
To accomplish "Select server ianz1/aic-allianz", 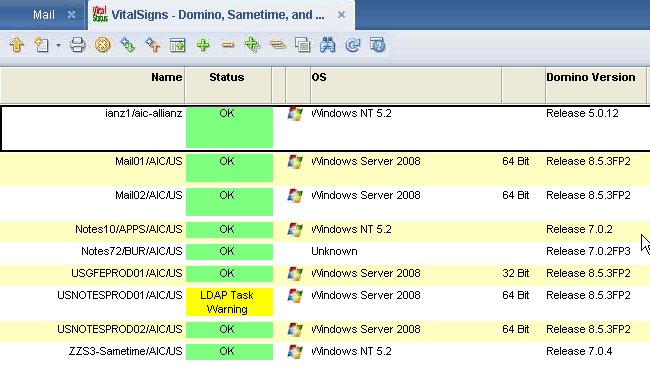I will 143,113.
